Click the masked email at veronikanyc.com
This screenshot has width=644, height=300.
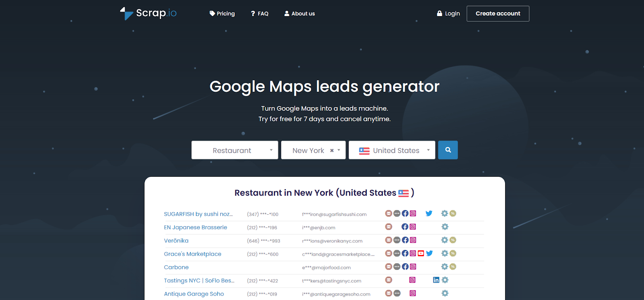click(x=332, y=241)
